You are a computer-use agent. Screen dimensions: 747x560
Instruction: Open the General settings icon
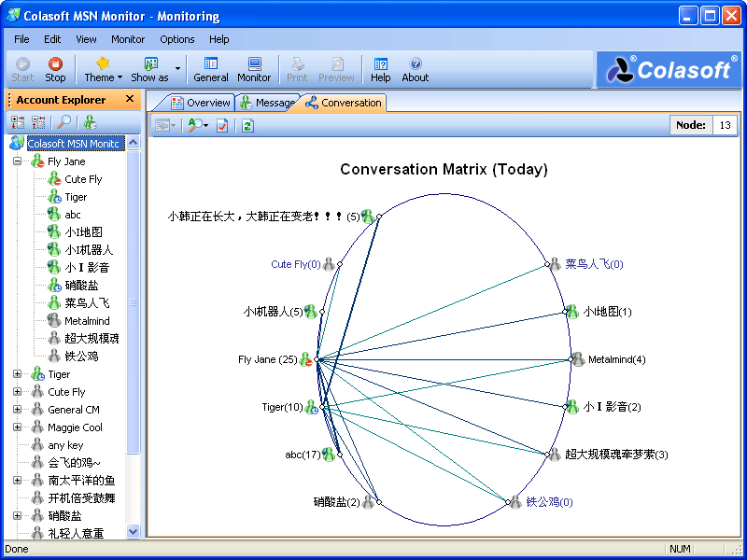[x=211, y=69]
